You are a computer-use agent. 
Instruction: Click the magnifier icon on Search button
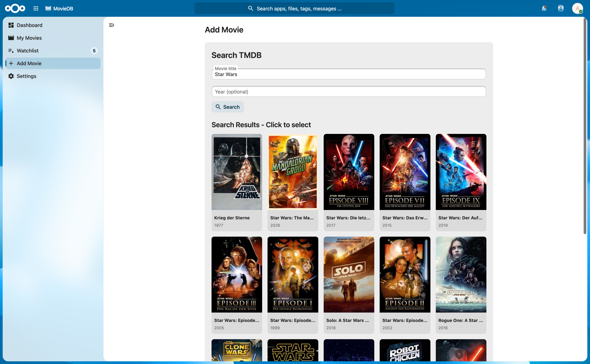point(218,107)
